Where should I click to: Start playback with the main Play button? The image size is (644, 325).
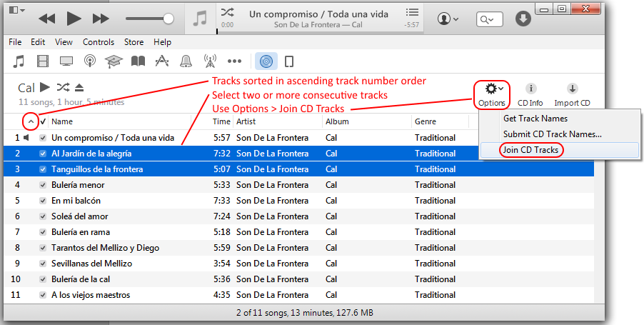(x=74, y=19)
